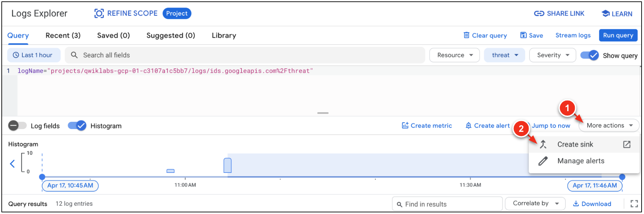Screen dimensions: 644x214
Task: Click the Share Link chain icon
Action: tap(539, 13)
